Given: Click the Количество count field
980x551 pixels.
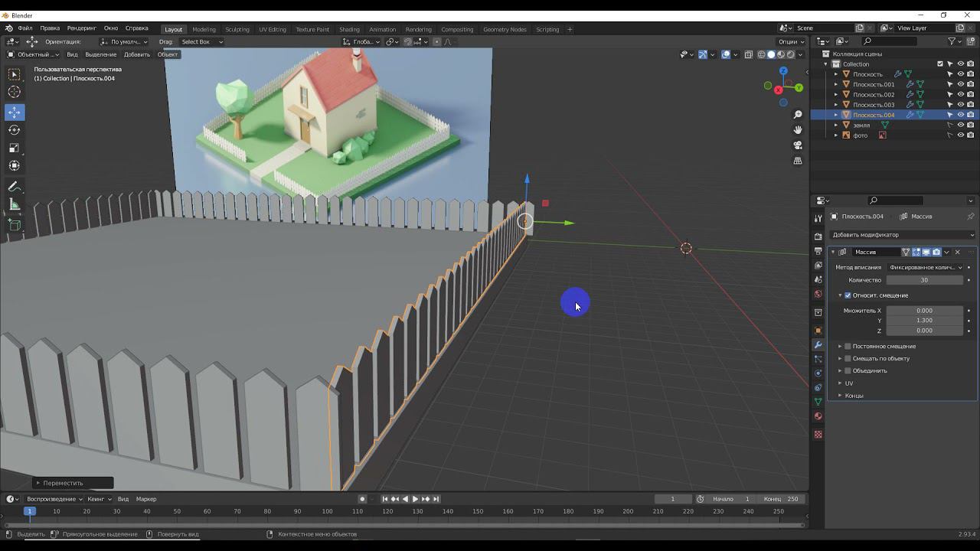Looking at the screenshot, I should [925, 280].
